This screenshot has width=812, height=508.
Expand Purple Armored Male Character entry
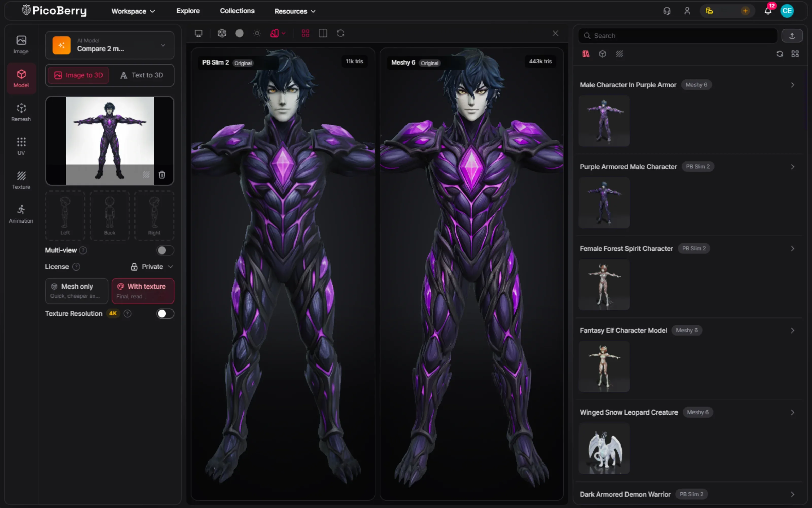tap(792, 167)
